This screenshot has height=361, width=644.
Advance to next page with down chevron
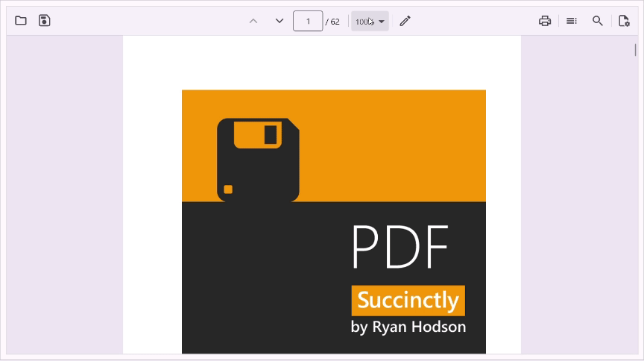click(x=280, y=21)
